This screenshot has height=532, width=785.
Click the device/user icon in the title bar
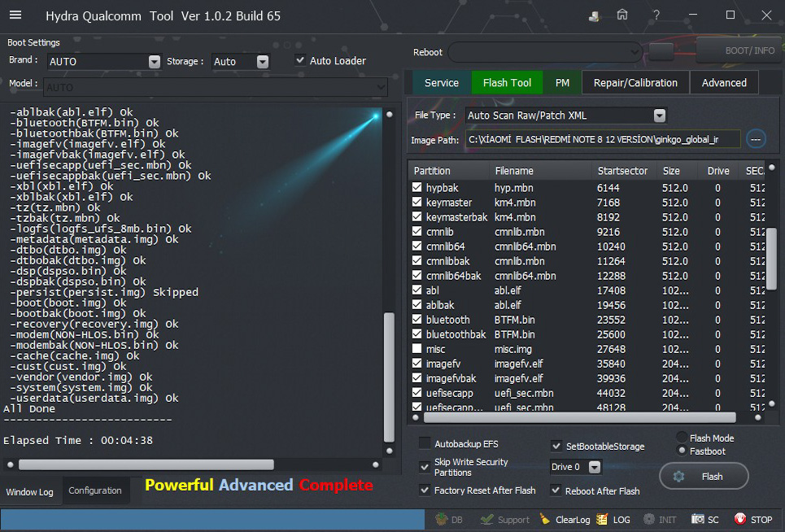594,16
